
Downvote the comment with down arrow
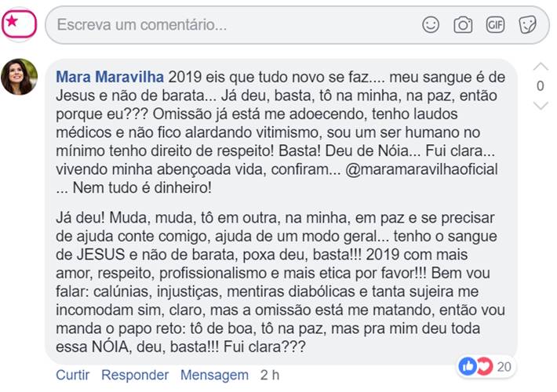pyautogui.click(x=540, y=106)
